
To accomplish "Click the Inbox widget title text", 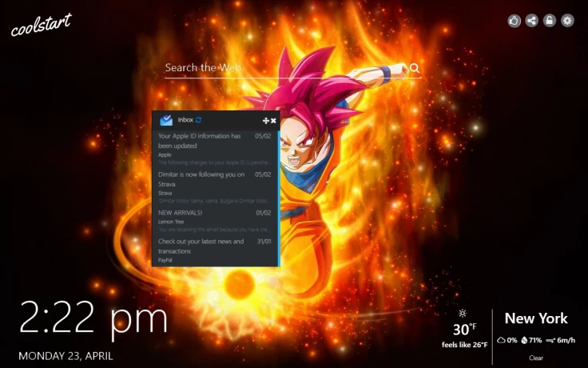I will click(x=185, y=120).
